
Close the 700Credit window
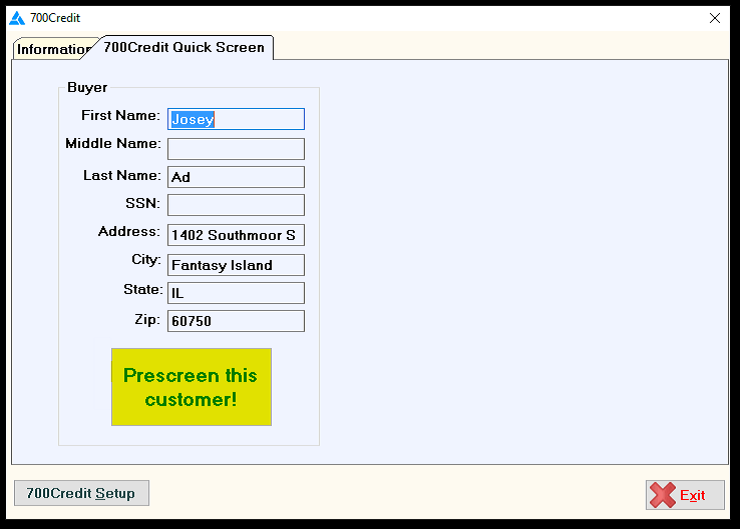click(x=714, y=18)
